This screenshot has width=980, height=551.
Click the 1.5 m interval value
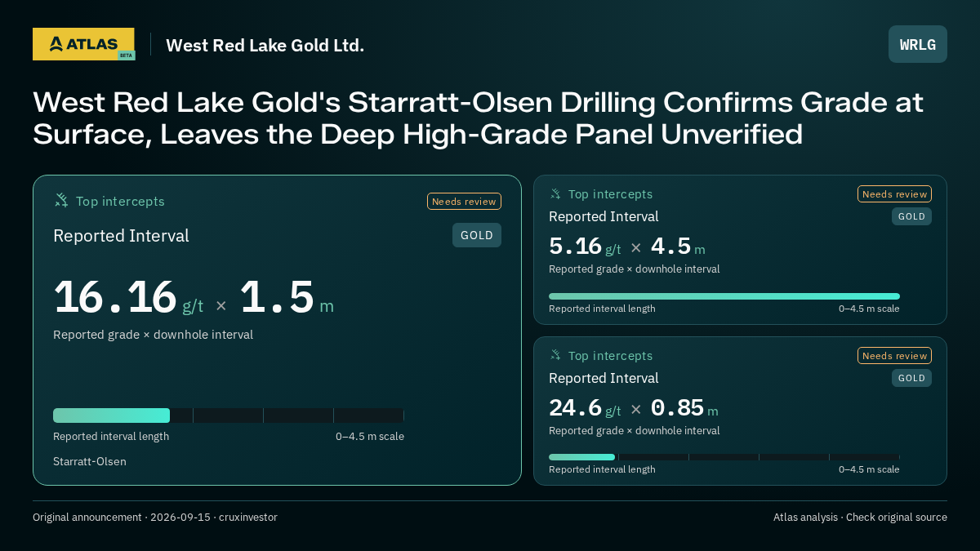(287, 298)
